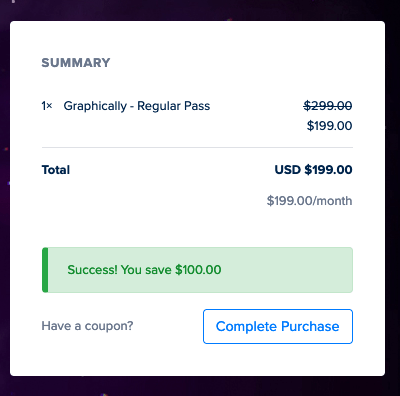Select the SUMMARY heading
The image size is (400, 396).
(76, 63)
